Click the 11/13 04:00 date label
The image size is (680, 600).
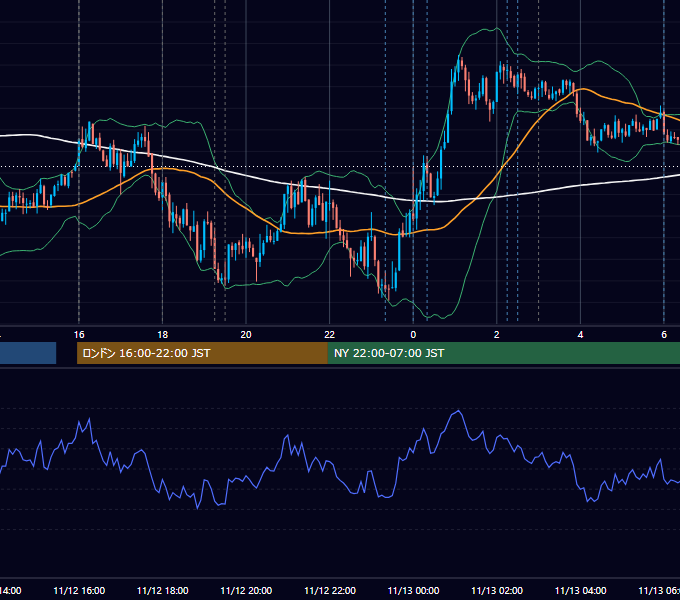(x=581, y=590)
